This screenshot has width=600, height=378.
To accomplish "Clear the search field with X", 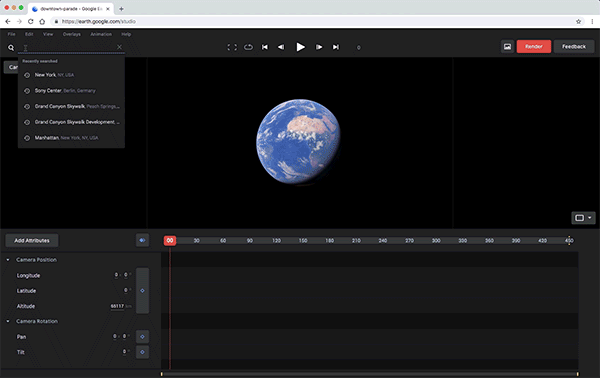I will click(x=119, y=47).
